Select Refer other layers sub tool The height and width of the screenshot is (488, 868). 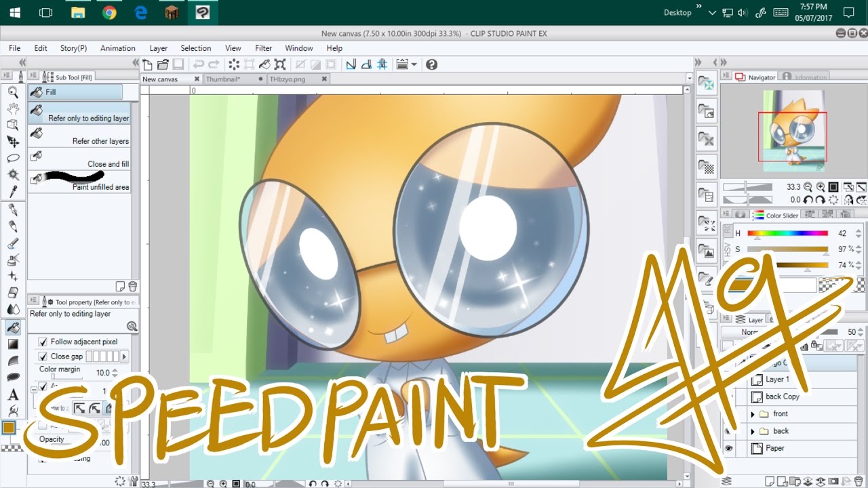pyautogui.click(x=79, y=137)
